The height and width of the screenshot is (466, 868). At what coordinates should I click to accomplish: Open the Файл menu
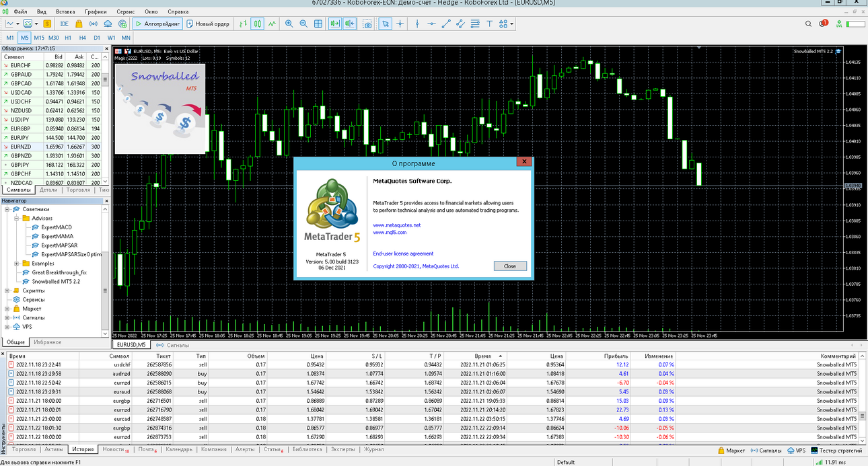coord(20,11)
